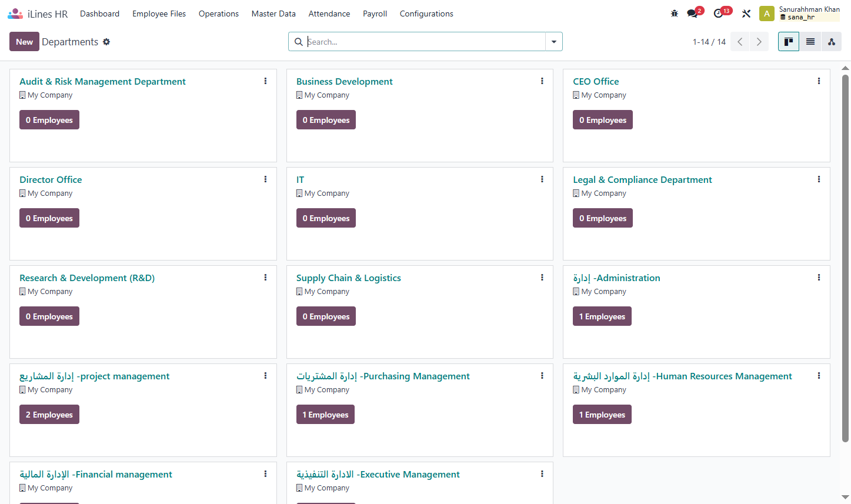Switch to Hierarchy view
The width and height of the screenshot is (851, 504).
pos(832,42)
